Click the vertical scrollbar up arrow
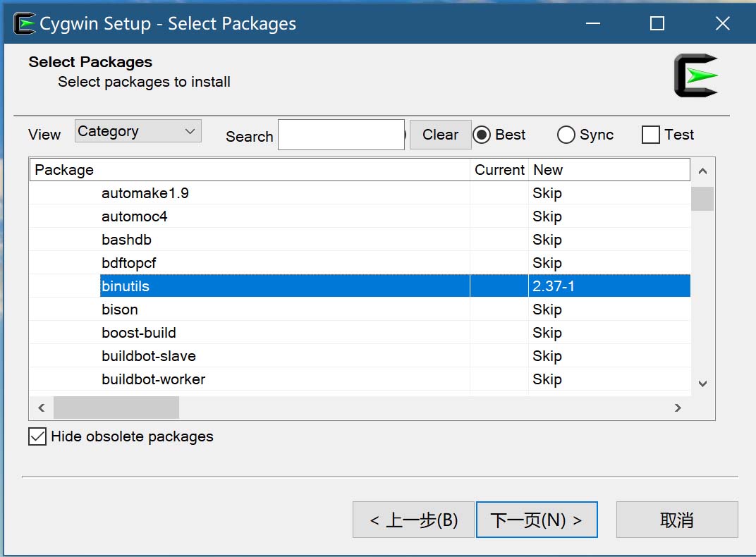This screenshot has width=756, height=557. click(x=702, y=171)
